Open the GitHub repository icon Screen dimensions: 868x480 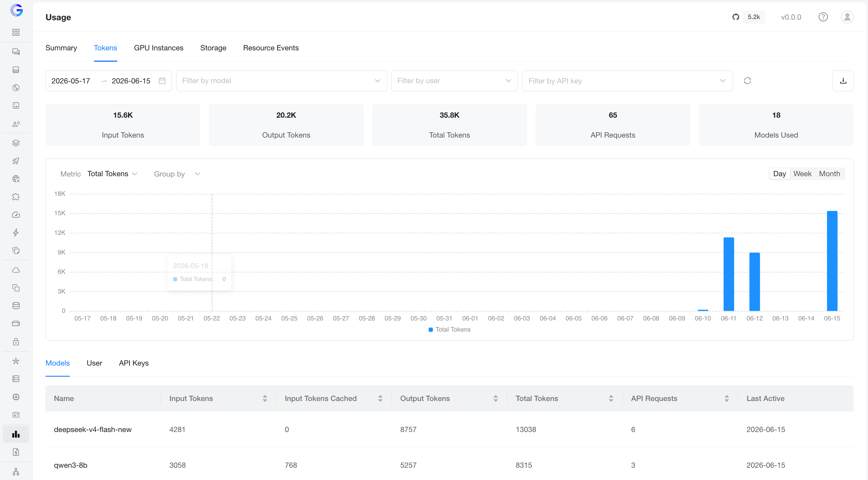(x=736, y=17)
